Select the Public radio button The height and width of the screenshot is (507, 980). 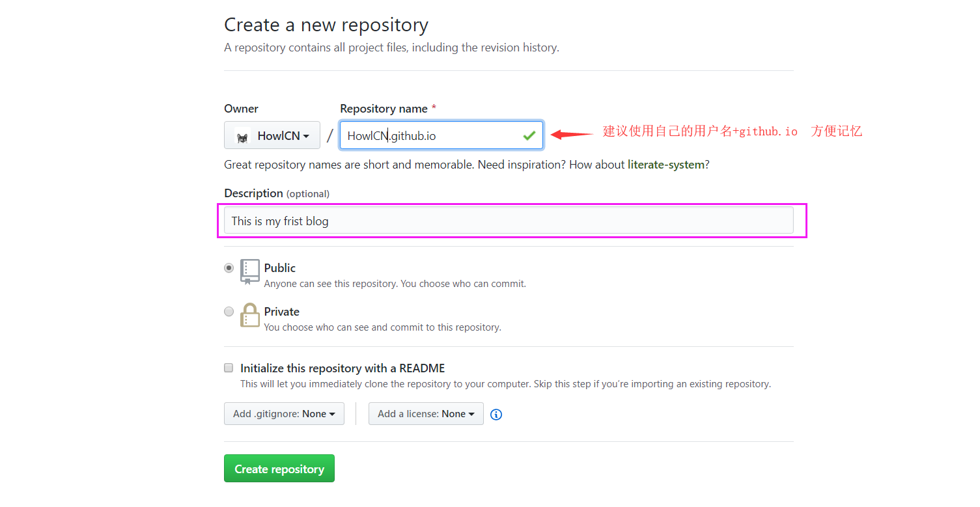229,267
